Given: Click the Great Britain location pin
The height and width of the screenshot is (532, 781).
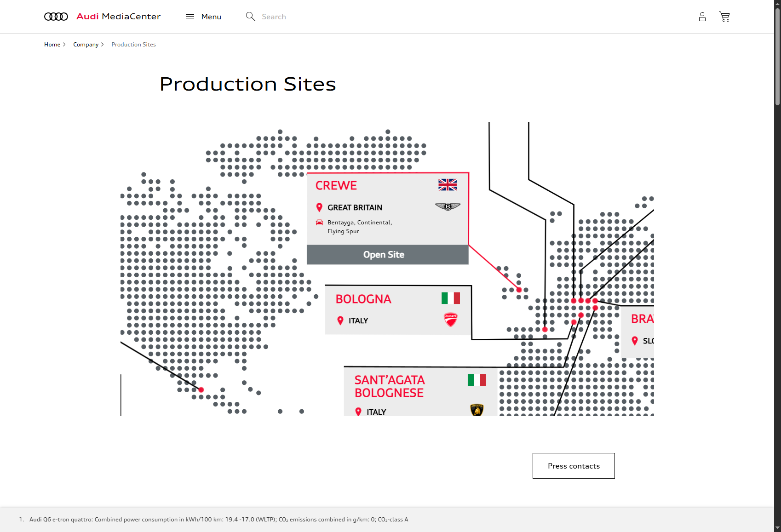Looking at the screenshot, I should 319,207.
